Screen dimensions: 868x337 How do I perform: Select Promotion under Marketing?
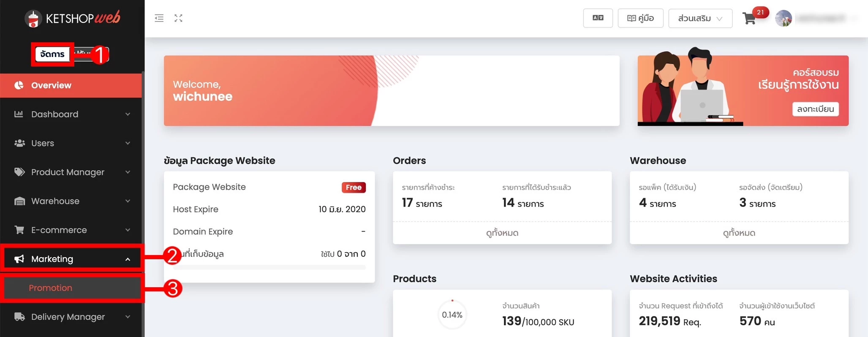(x=51, y=288)
